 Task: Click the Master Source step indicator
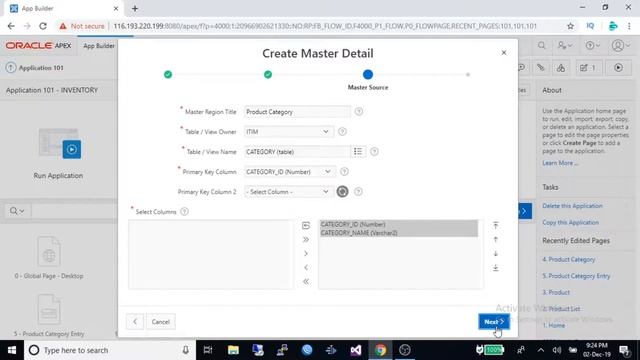(368, 74)
